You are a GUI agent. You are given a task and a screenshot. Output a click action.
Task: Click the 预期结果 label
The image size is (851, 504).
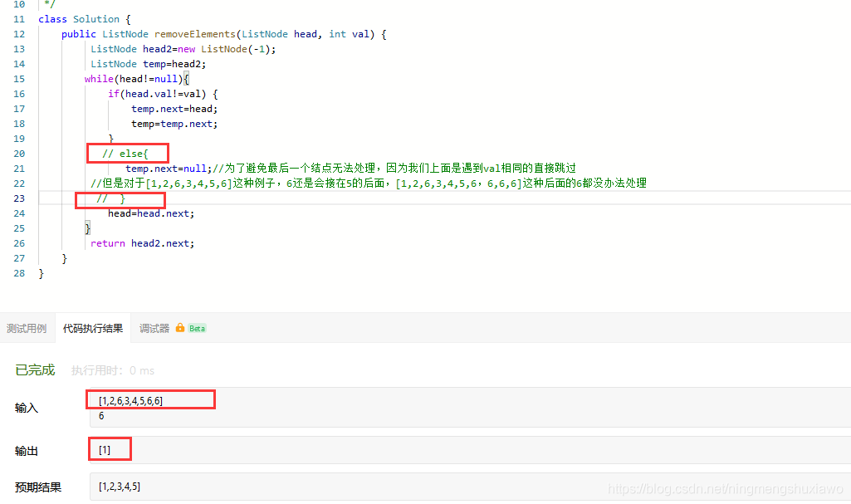38,487
